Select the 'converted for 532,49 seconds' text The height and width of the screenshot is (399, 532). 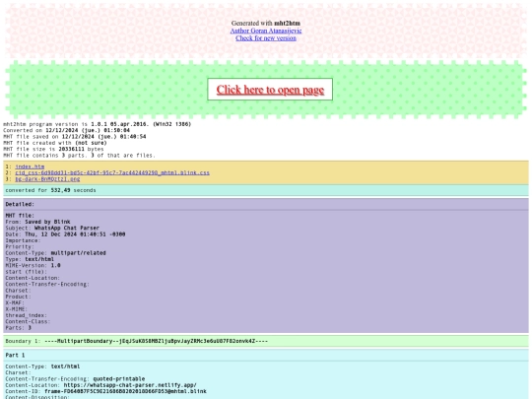pyautogui.click(x=50, y=190)
